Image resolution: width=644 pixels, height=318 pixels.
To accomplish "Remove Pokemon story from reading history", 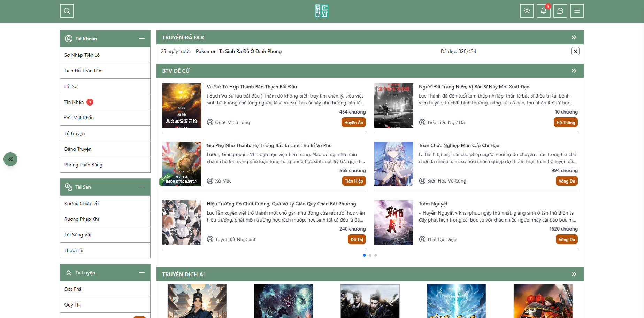I will (575, 51).
